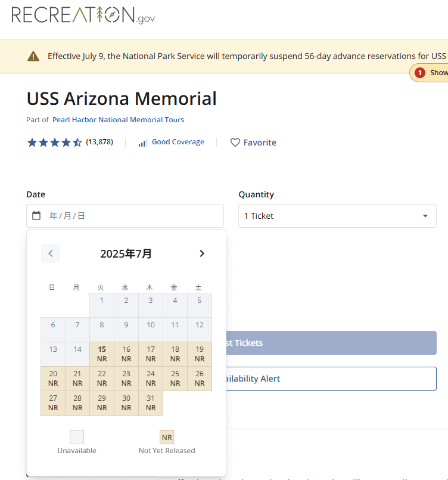
Task: Select July 31 in the calendar
Action: click(x=151, y=403)
